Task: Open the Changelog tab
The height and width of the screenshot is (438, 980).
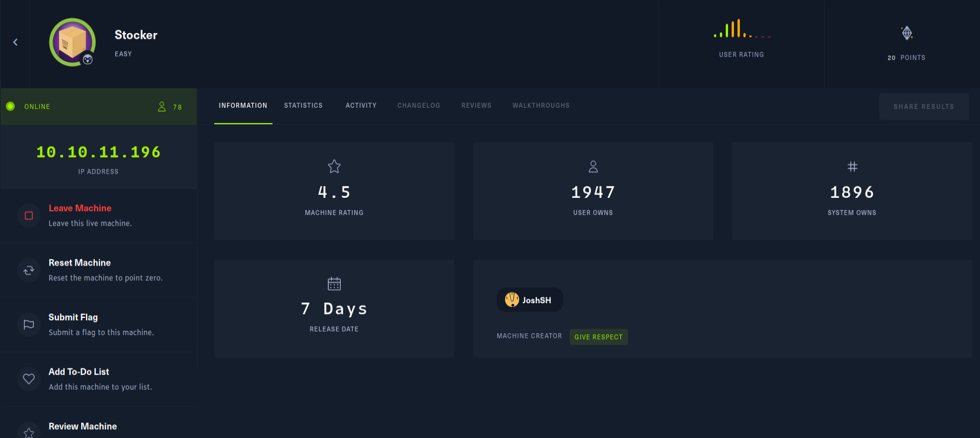Action: [418, 106]
